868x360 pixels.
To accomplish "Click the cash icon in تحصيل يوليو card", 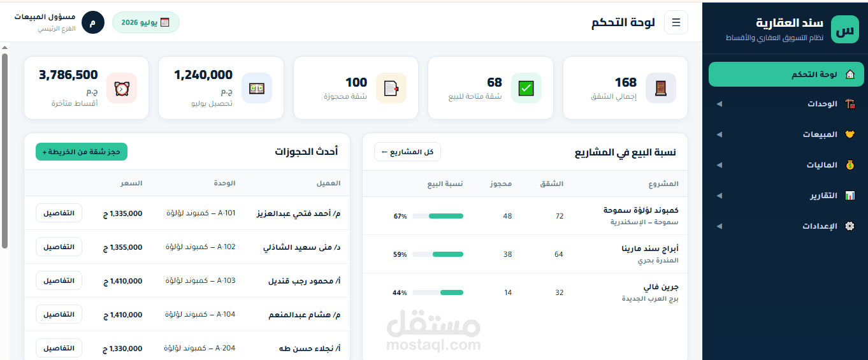I will [257, 88].
